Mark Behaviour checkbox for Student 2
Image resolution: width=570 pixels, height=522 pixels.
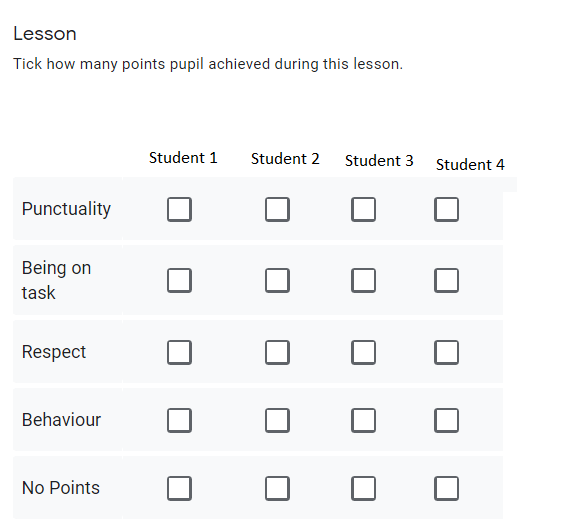(x=277, y=420)
